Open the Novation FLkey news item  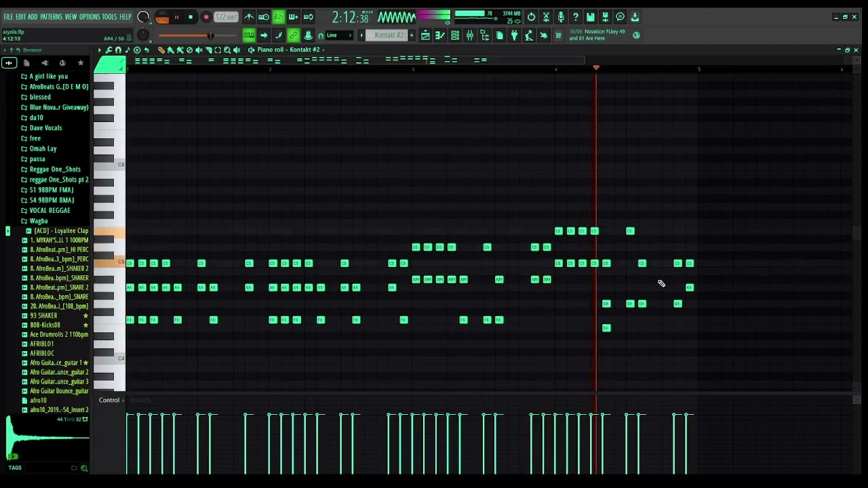coord(597,35)
